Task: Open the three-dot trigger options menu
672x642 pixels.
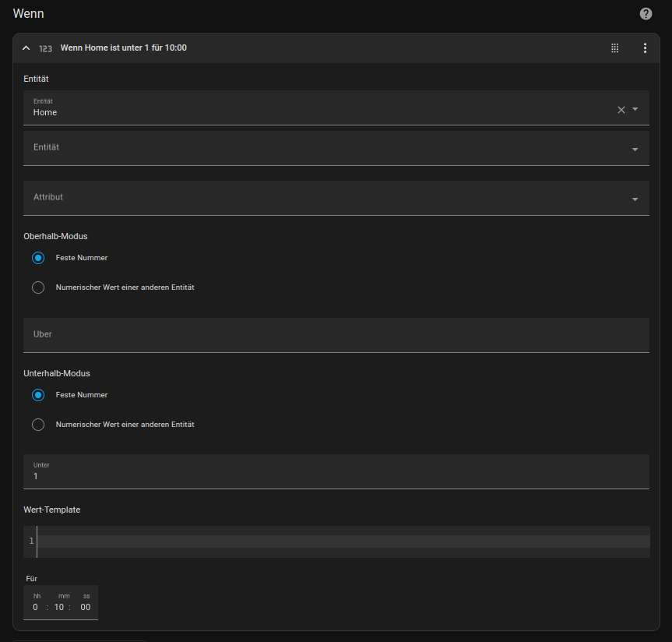Action: [x=645, y=48]
